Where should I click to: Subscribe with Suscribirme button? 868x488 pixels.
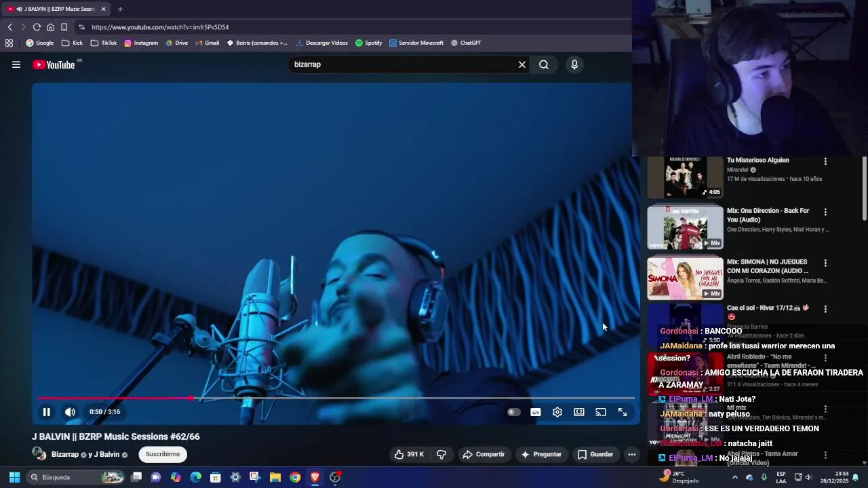tap(163, 454)
